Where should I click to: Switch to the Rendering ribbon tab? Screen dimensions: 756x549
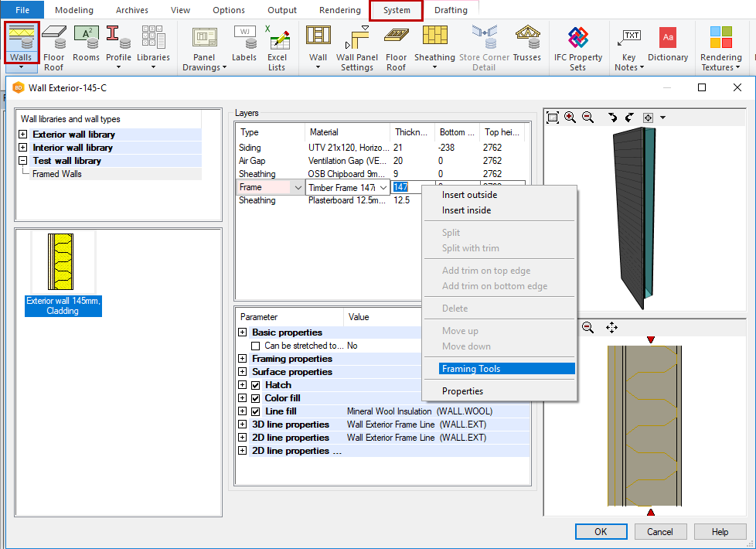[x=339, y=10]
